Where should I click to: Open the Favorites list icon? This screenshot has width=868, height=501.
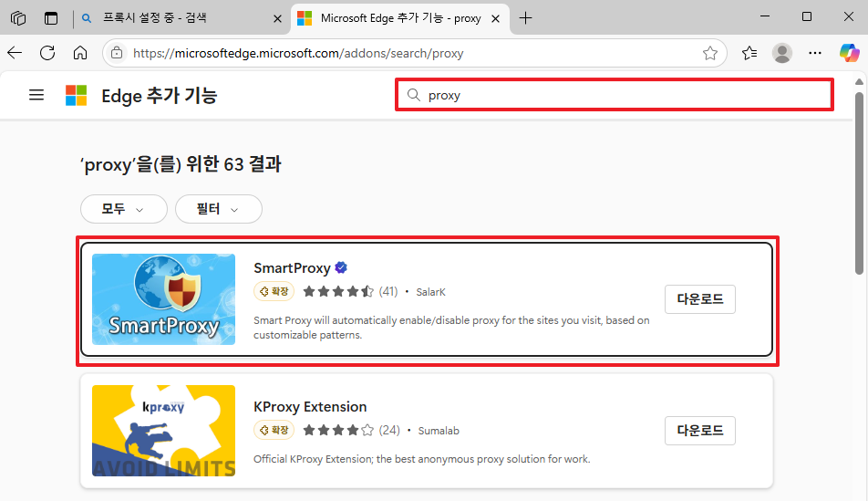pos(749,53)
